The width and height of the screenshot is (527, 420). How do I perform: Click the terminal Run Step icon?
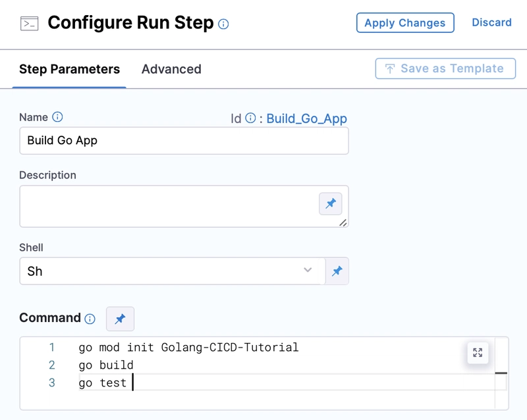click(29, 24)
